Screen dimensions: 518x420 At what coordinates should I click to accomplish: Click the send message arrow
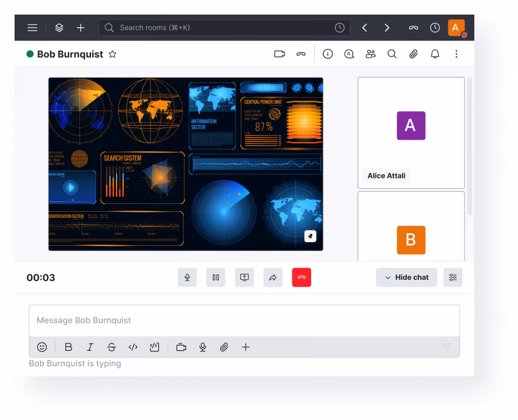(x=447, y=347)
